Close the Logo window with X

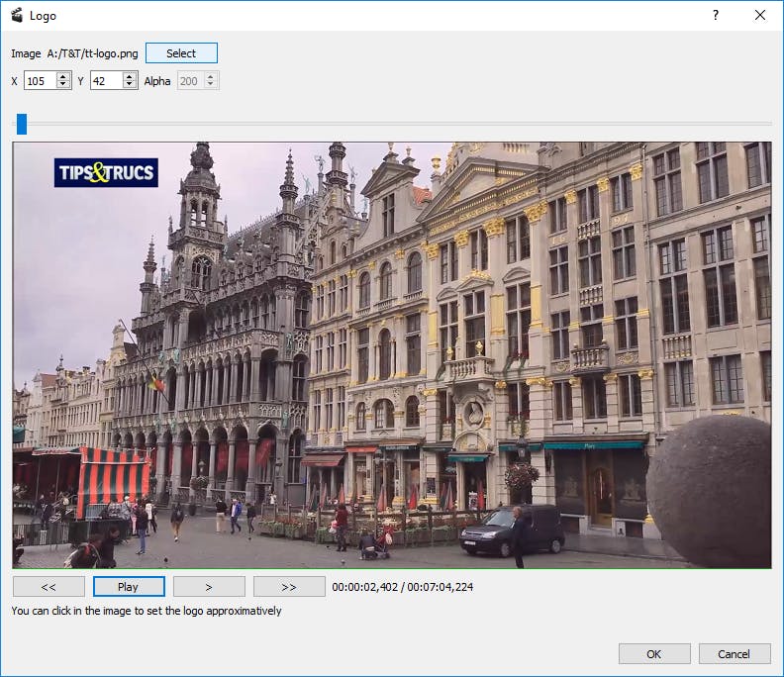(760, 15)
